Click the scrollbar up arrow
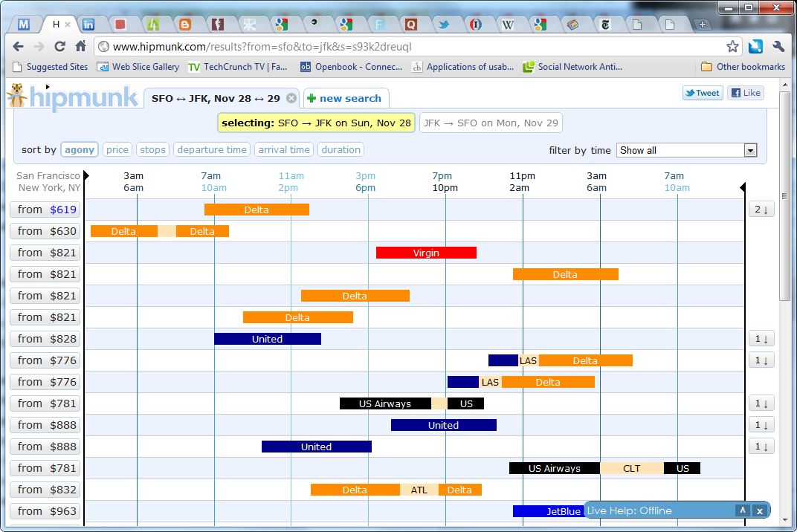The image size is (797, 532). pos(785,85)
